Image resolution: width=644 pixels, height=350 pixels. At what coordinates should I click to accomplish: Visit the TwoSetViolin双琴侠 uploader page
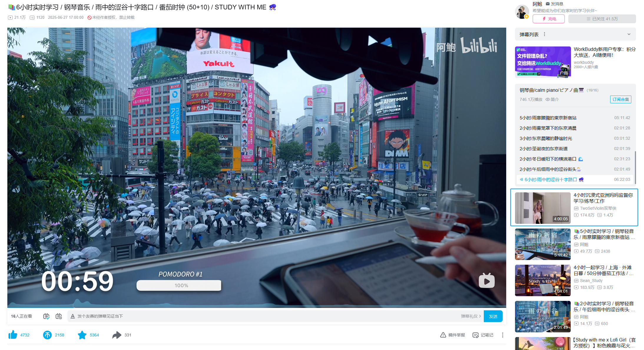coord(598,208)
